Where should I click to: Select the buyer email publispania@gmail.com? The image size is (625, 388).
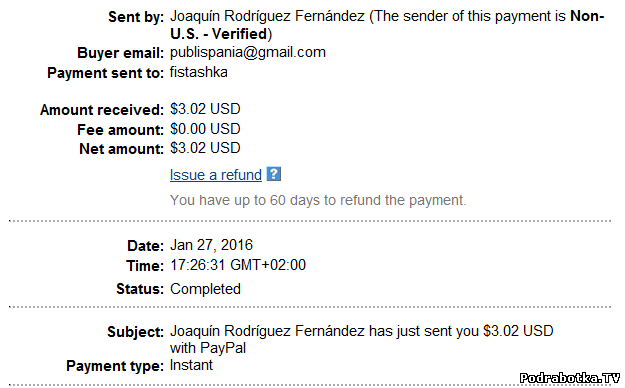click(248, 52)
